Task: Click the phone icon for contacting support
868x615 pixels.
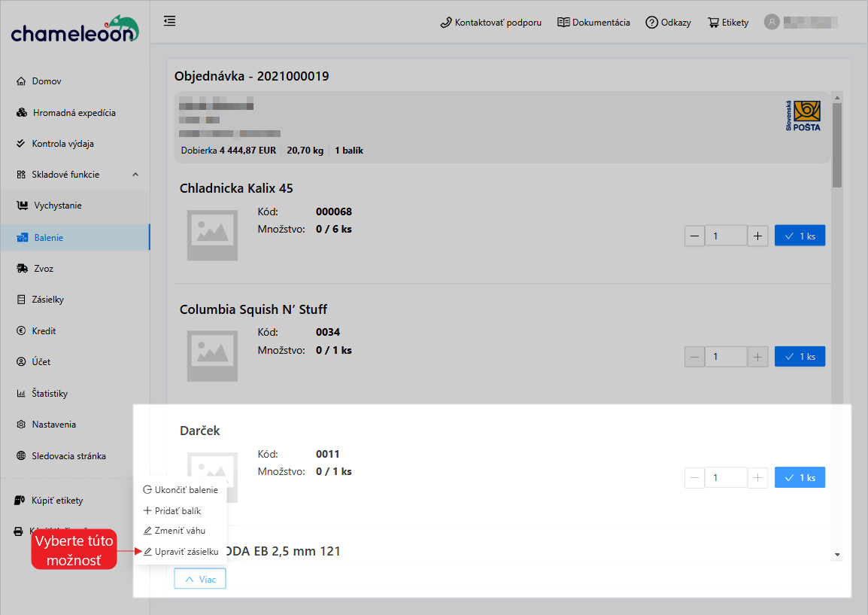Action: pos(445,23)
